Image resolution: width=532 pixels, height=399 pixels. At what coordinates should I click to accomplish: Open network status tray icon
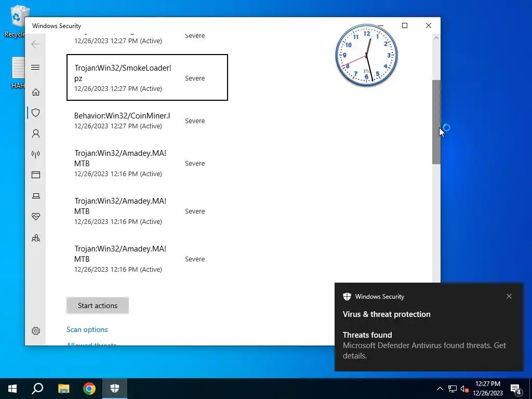click(453, 389)
